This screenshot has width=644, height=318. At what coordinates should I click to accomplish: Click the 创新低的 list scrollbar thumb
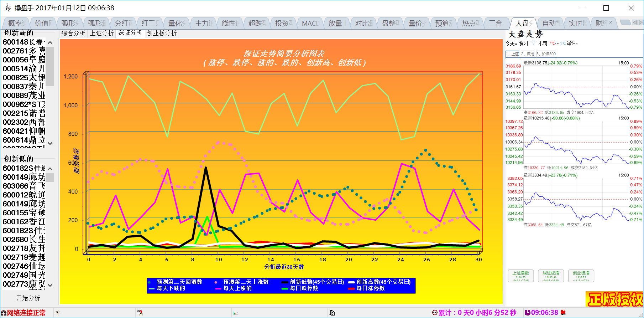[x=50, y=178]
